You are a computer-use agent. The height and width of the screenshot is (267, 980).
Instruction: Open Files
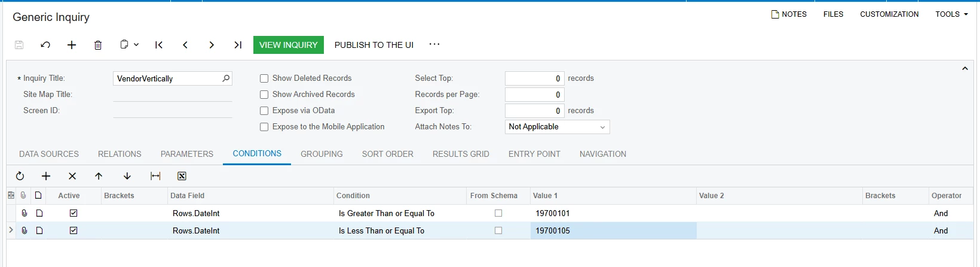pos(833,14)
